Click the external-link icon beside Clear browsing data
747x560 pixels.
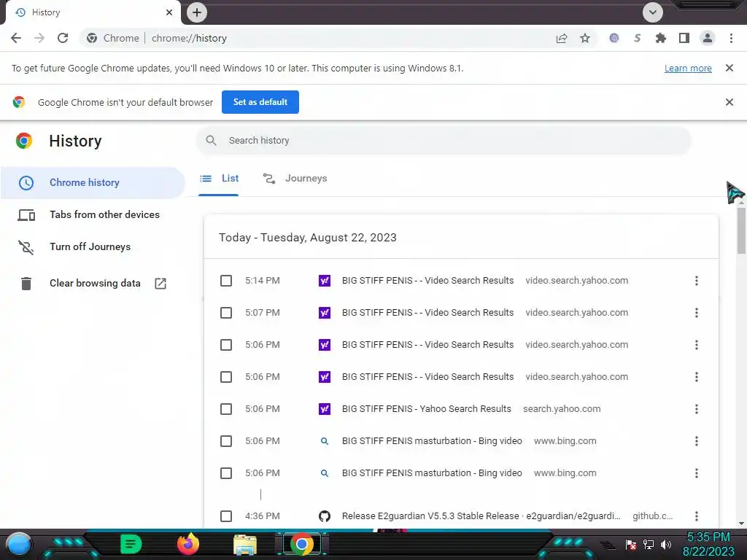point(160,284)
